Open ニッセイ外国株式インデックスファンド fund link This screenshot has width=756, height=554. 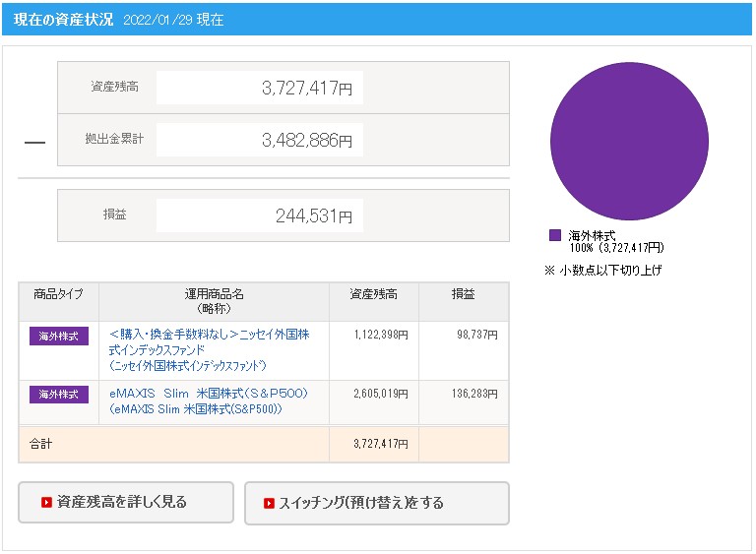(210, 350)
